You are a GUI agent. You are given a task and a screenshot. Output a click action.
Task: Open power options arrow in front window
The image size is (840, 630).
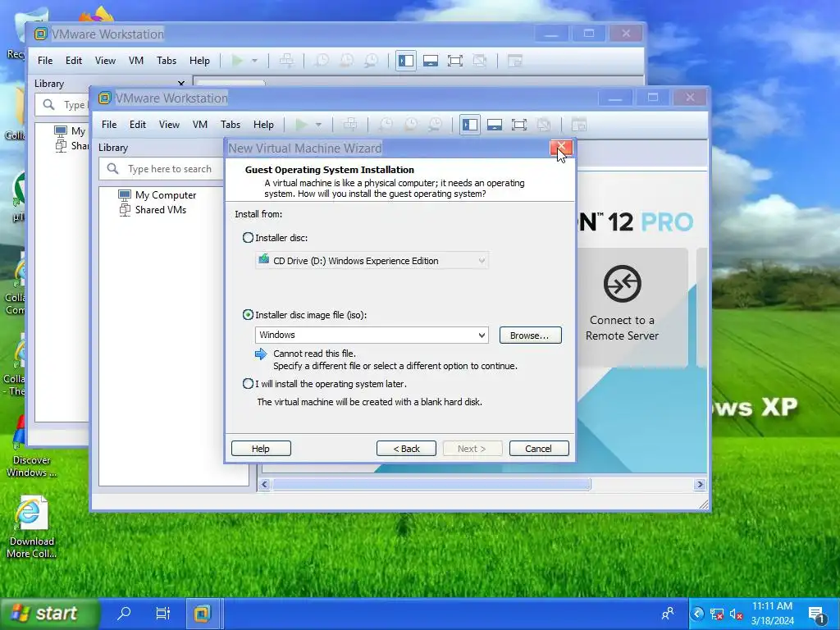pos(318,125)
